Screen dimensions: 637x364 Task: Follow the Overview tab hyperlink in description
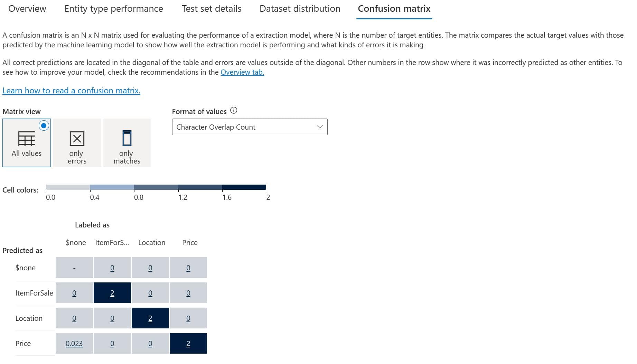(x=242, y=72)
